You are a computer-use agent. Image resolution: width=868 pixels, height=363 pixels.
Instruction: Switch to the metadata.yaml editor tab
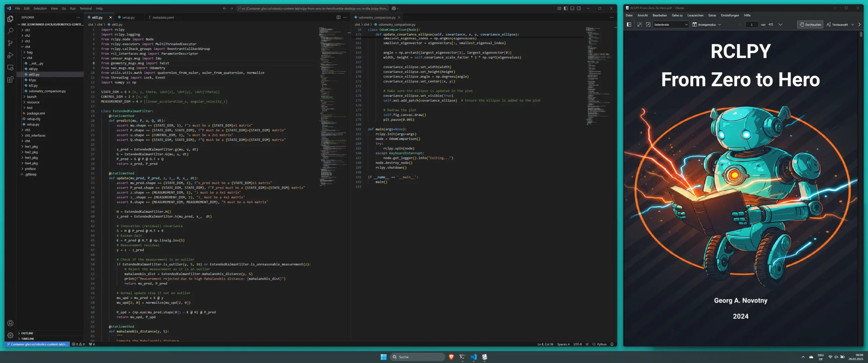point(163,17)
